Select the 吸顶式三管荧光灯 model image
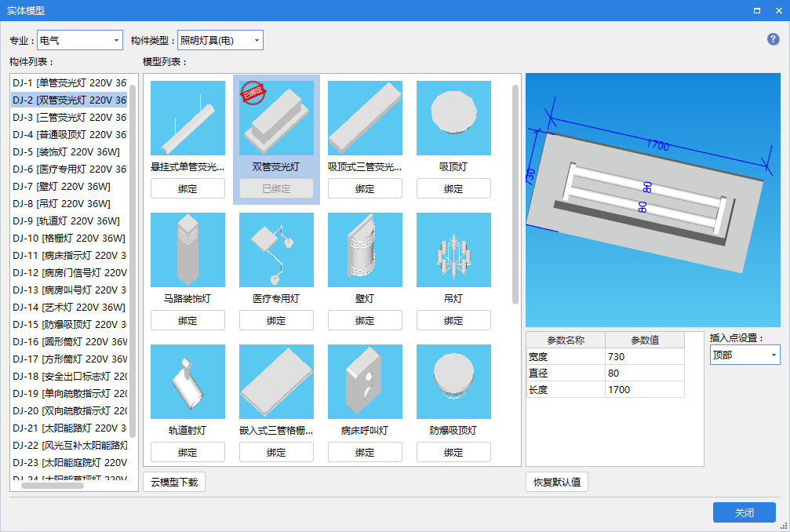This screenshot has width=790, height=532. pos(365,118)
